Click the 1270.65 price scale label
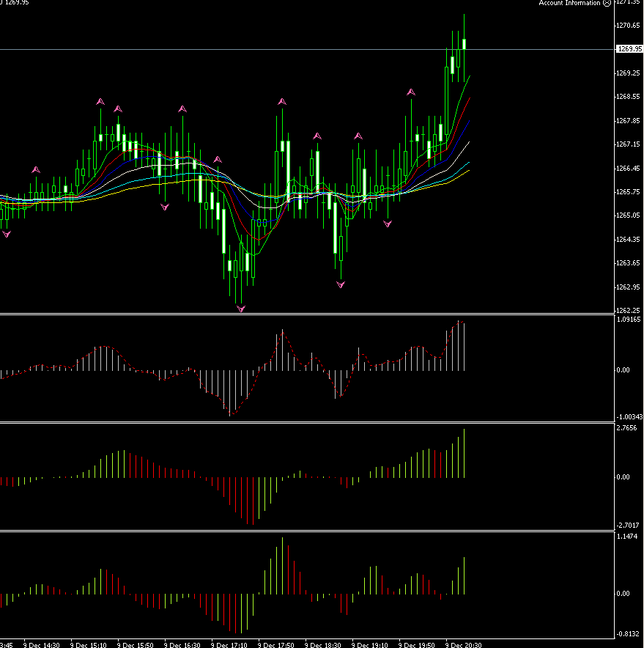The height and width of the screenshot is (648, 644). (629, 26)
